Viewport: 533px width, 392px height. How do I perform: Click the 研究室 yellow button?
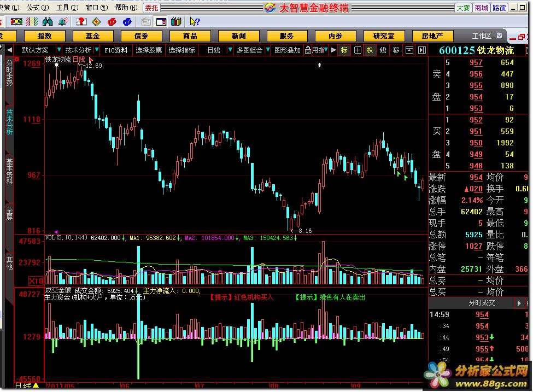point(384,36)
